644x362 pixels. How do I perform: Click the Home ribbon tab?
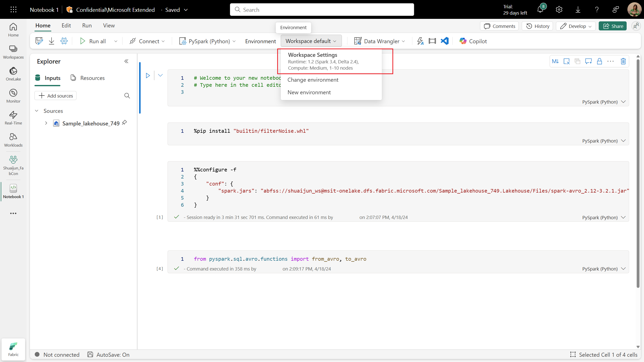pyautogui.click(x=43, y=26)
